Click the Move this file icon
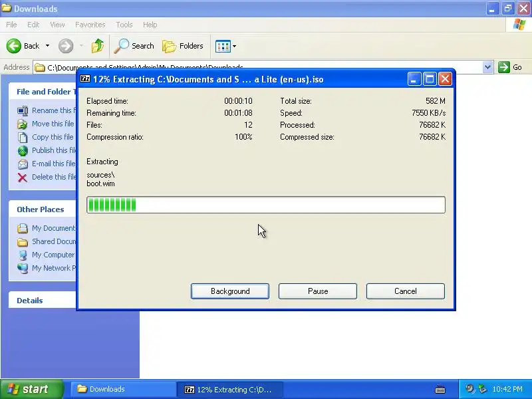This screenshot has height=399, width=532. coord(23,124)
